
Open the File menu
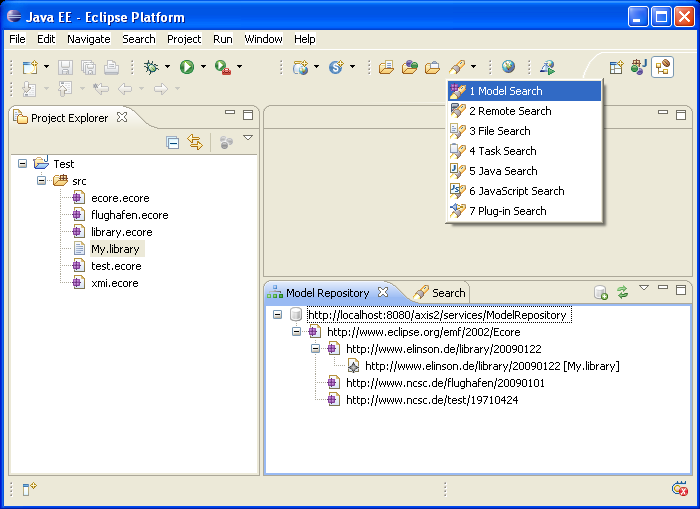(x=17, y=39)
